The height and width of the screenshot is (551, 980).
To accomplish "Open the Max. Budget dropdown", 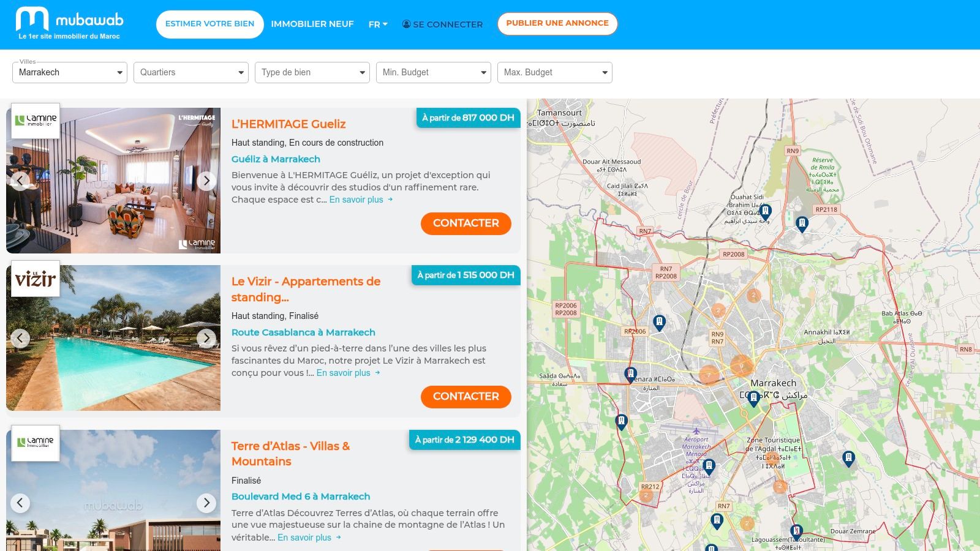I will tap(555, 72).
